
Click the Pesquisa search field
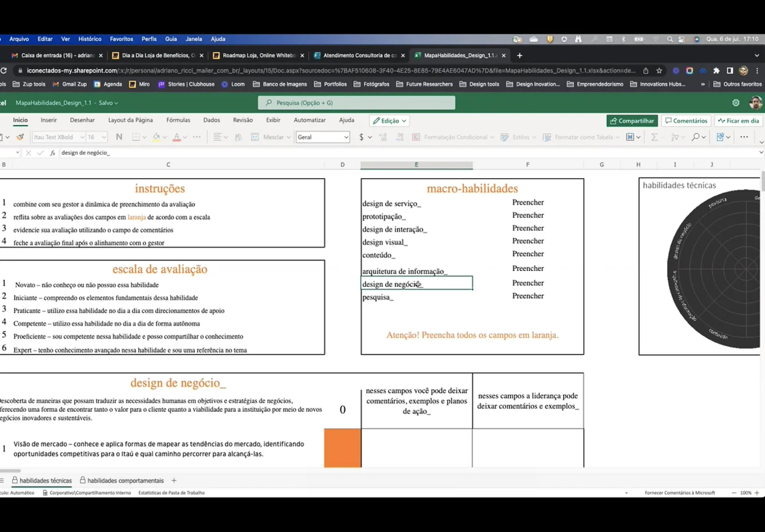coord(356,103)
